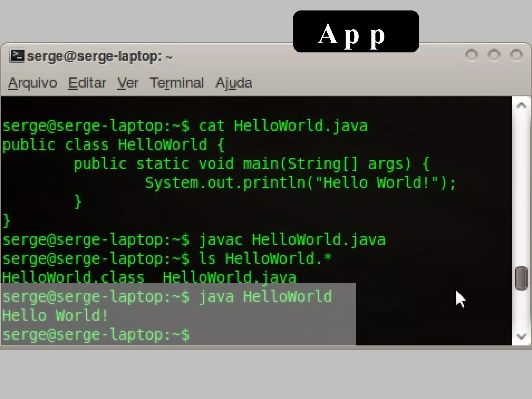Click the leftmost round window button
Viewport: 532px width, 399px height.
(x=471, y=55)
